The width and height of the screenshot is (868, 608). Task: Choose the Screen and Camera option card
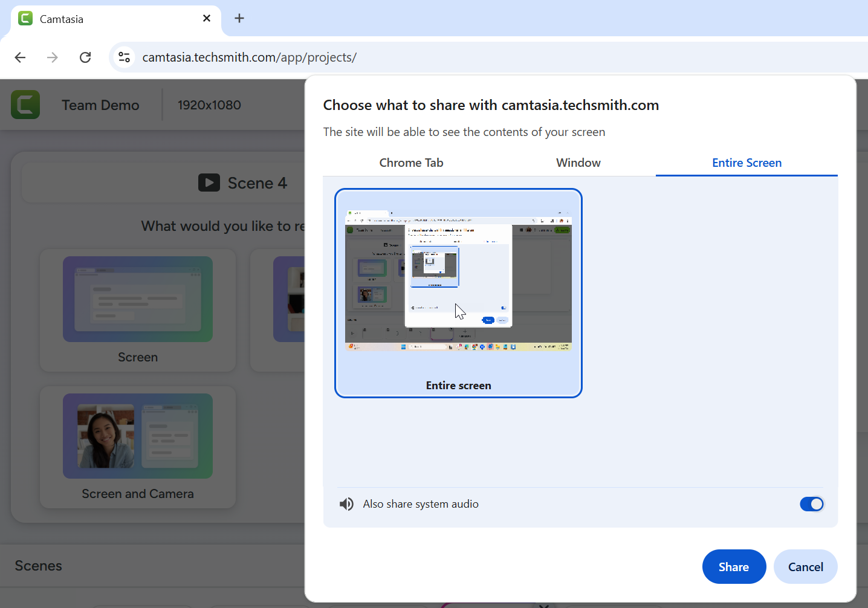pyautogui.click(x=138, y=447)
